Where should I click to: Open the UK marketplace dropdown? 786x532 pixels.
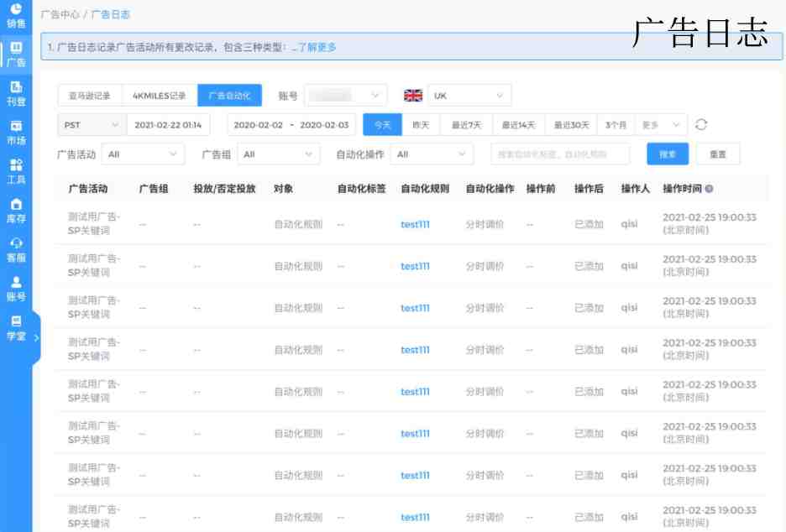point(469,96)
